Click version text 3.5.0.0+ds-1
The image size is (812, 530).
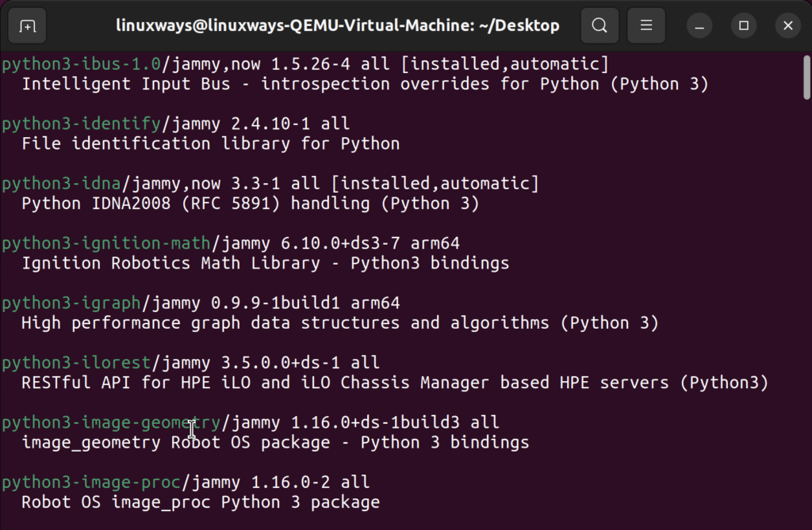click(x=281, y=362)
